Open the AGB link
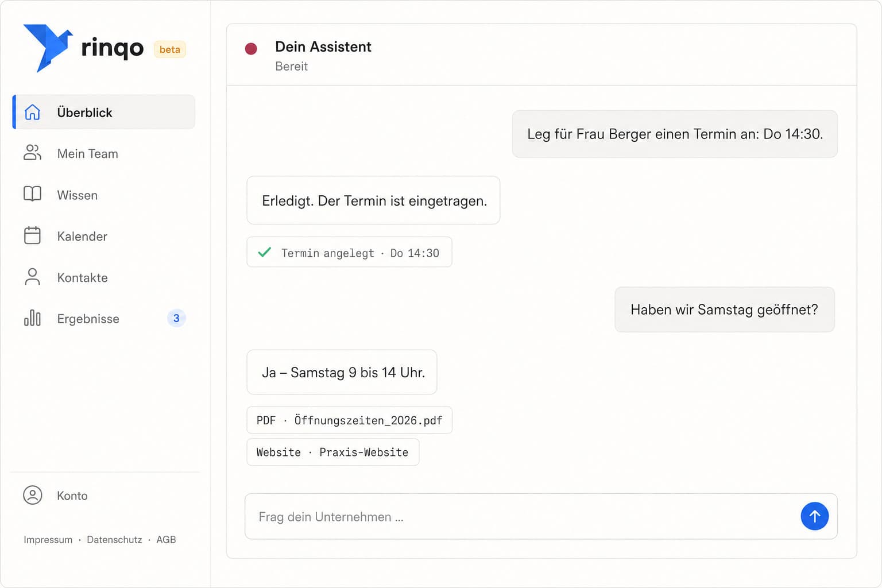882x588 pixels. click(166, 540)
